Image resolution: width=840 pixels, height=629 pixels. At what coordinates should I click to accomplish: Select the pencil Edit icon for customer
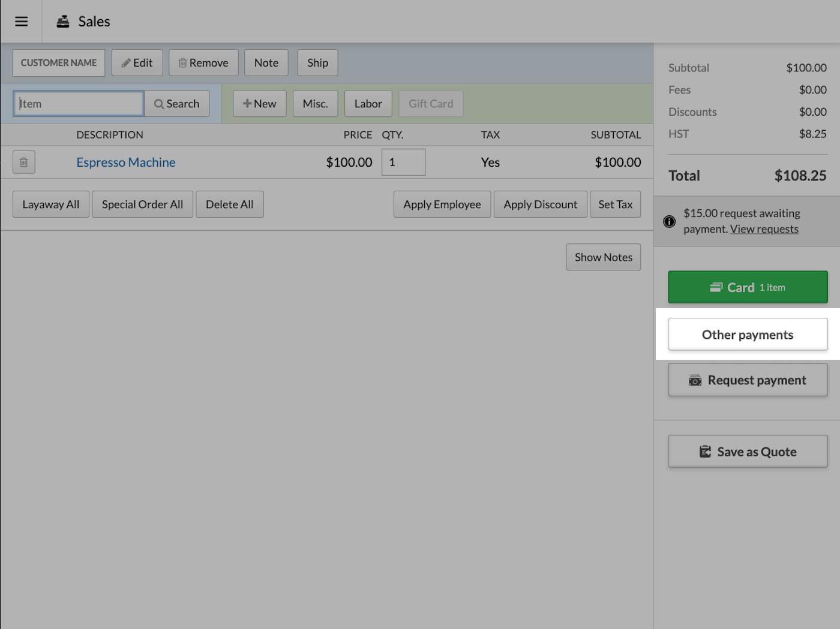coord(126,62)
